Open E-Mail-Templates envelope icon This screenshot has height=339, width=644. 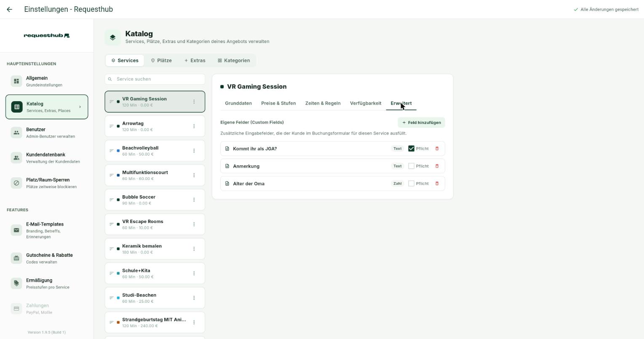tap(16, 230)
